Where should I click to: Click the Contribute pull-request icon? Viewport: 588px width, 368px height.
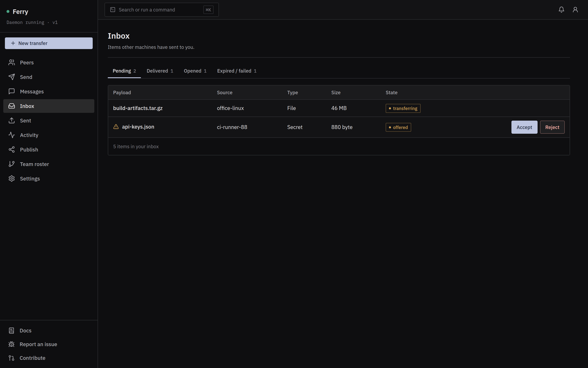tap(11, 358)
